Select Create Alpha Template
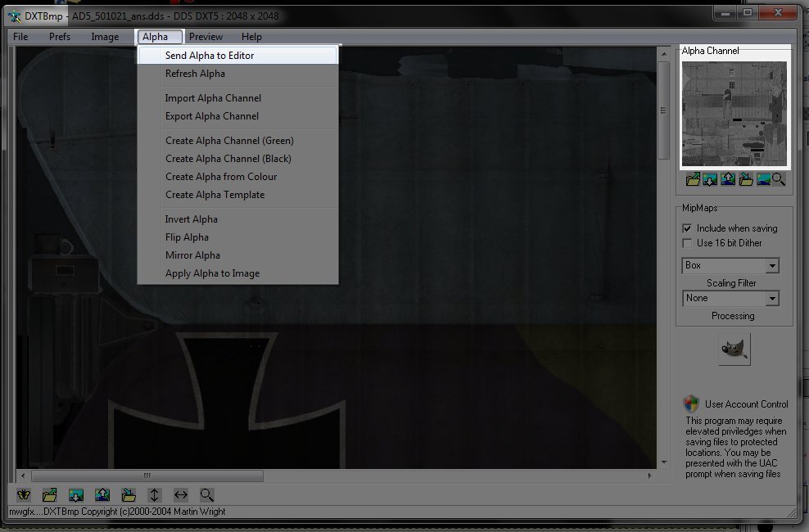The width and height of the screenshot is (809, 532). 237,194
